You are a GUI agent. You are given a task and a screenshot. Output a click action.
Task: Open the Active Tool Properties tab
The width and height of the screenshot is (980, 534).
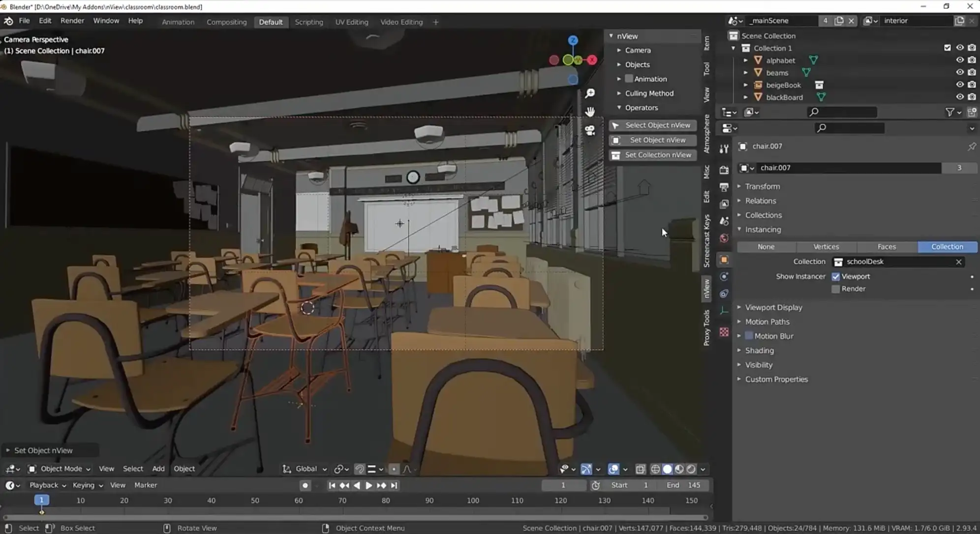tap(724, 149)
